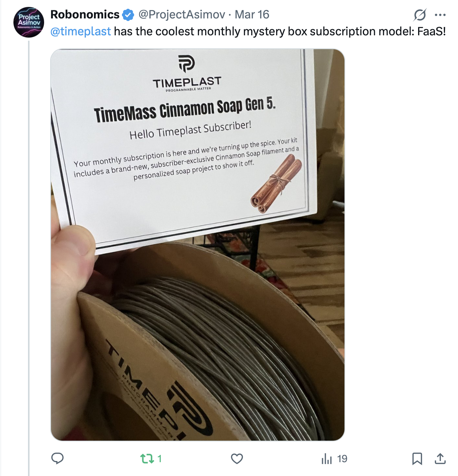The width and height of the screenshot is (458, 476).
Task: Click the view count showing 19
Action: [x=342, y=458]
